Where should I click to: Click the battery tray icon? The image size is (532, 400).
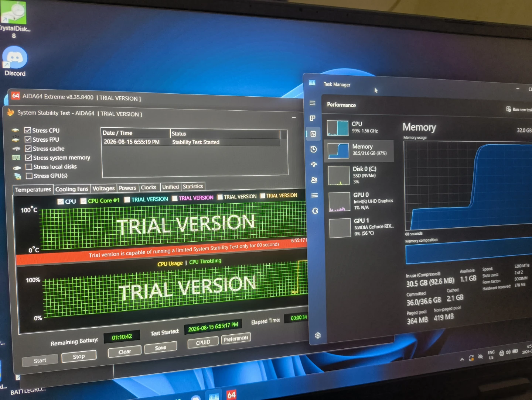pos(515,351)
